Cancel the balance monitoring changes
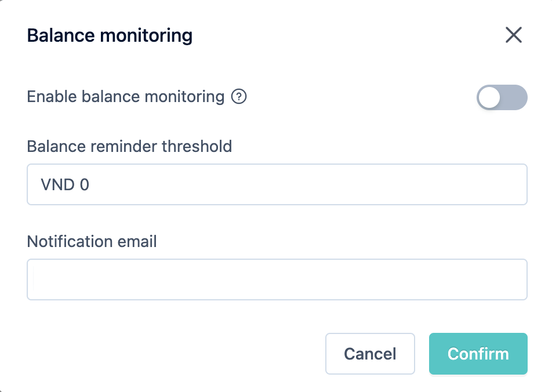Screen dimensions: 552x392 [x=370, y=354]
